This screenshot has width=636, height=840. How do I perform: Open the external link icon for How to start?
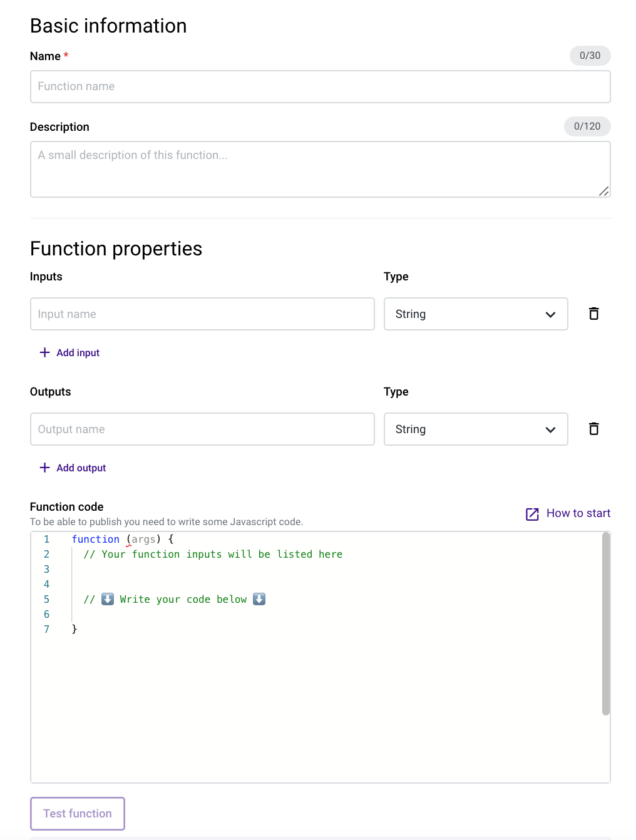click(x=531, y=513)
